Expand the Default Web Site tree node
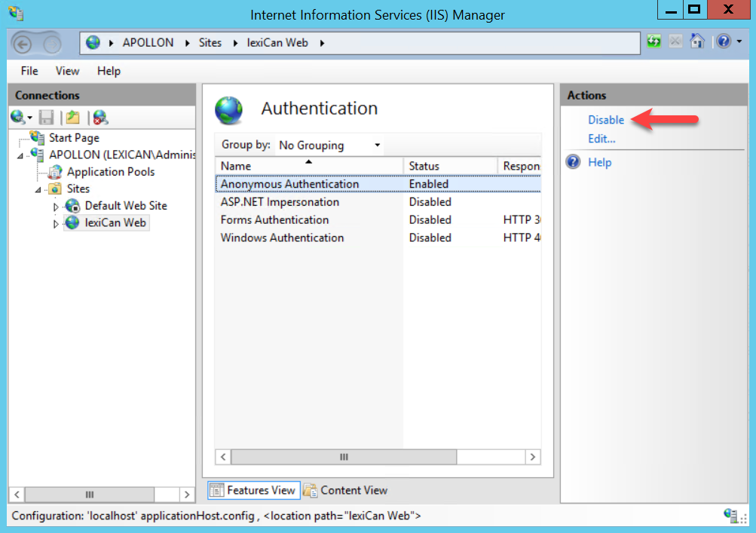The width and height of the screenshot is (756, 533). pos(56,206)
